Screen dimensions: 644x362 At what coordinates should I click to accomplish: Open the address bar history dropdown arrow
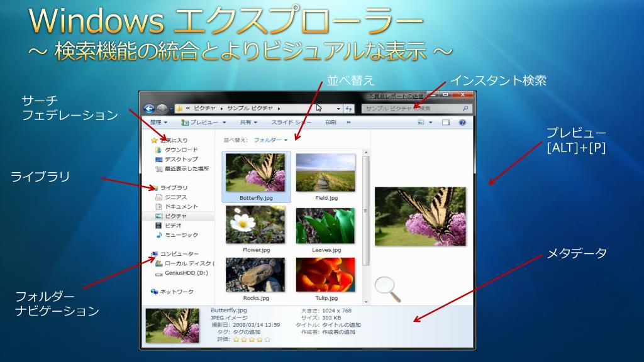pos(338,109)
